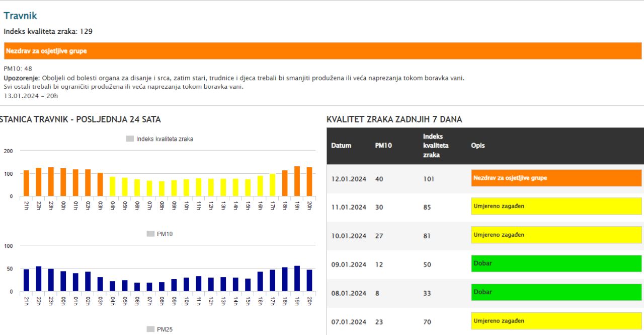Click the top orange air quality status banner
The image size is (644, 335).
click(x=322, y=51)
